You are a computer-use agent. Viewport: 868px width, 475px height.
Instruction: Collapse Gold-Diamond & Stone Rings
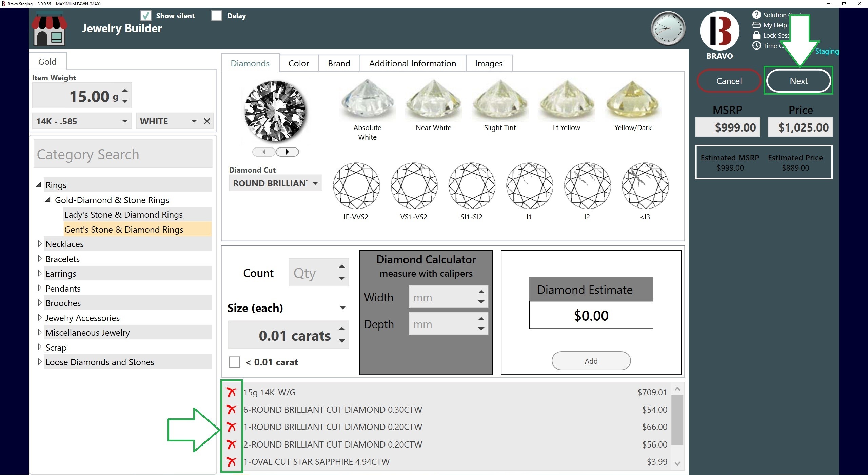pyautogui.click(x=48, y=200)
